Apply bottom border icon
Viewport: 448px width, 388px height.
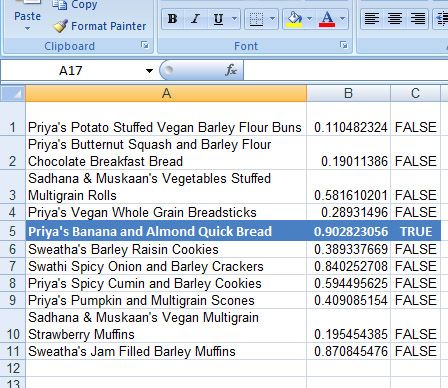pos(256,19)
